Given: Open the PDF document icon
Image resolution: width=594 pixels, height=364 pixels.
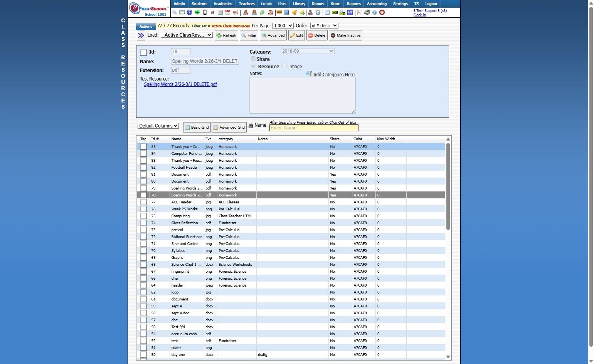Looking at the screenshot, I should 359,12.
